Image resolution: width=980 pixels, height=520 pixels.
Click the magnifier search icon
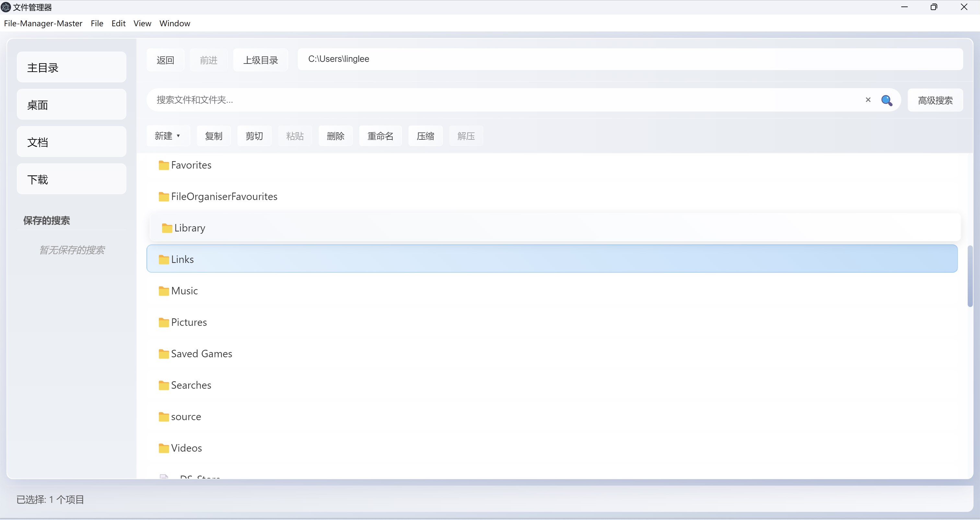click(886, 100)
